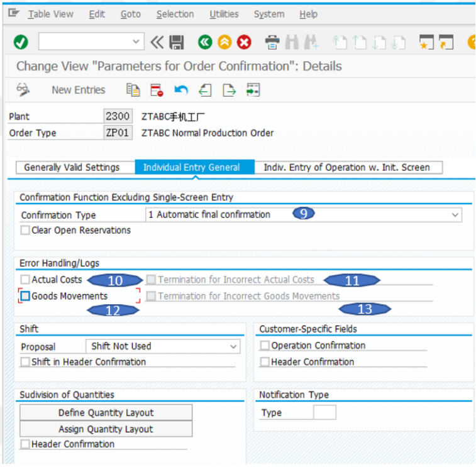476x467 pixels.
Task: Click the New Entries button
Action: point(79,90)
